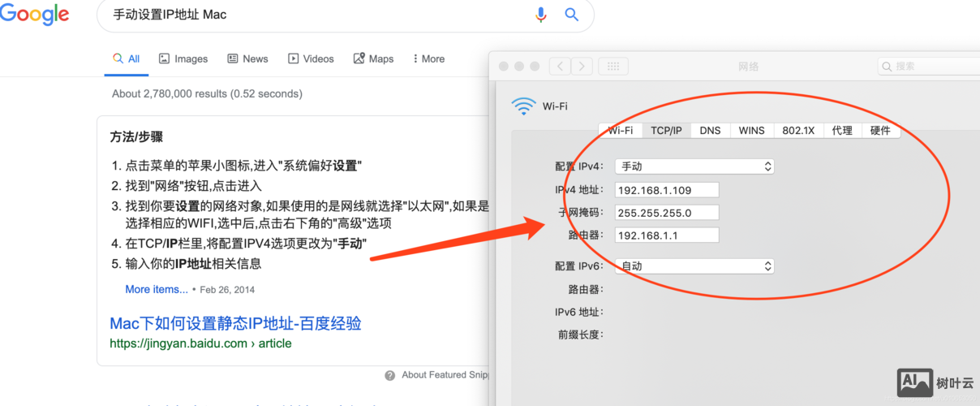The height and width of the screenshot is (406, 980).
Task: Minimize the Network window
Action: pyautogui.click(x=518, y=66)
